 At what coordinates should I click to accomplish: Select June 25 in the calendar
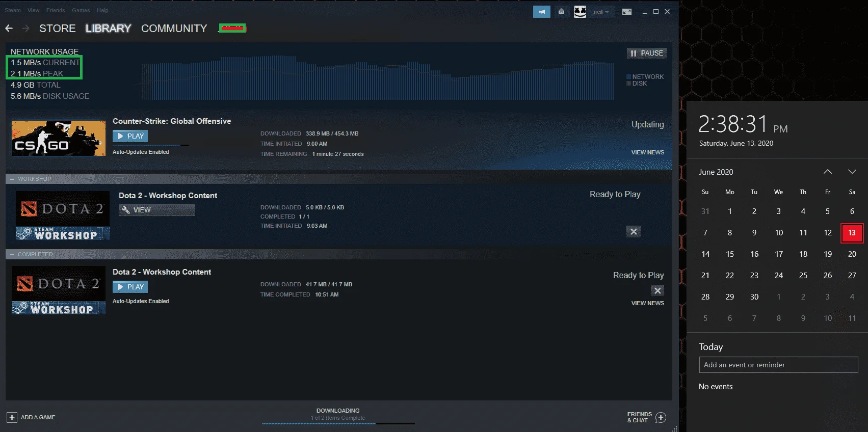pyautogui.click(x=803, y=276)
